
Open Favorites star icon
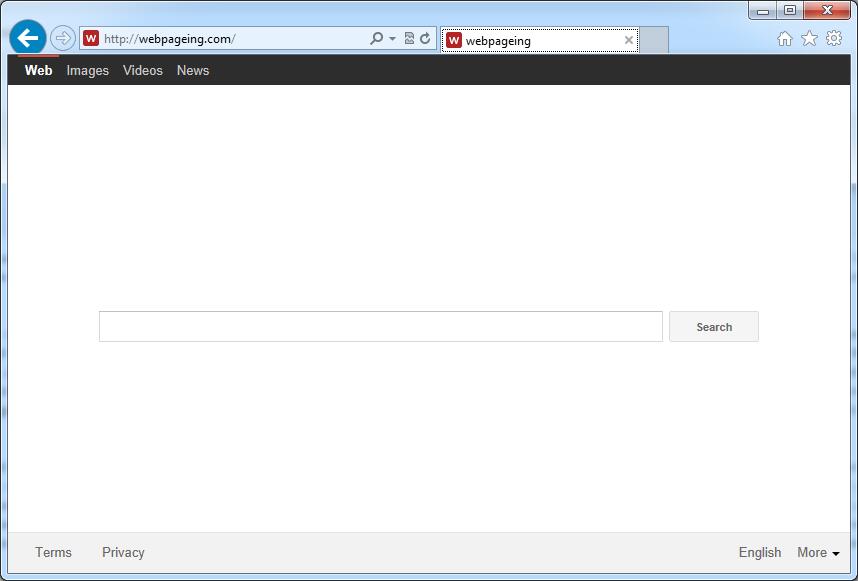coord(809,38)
